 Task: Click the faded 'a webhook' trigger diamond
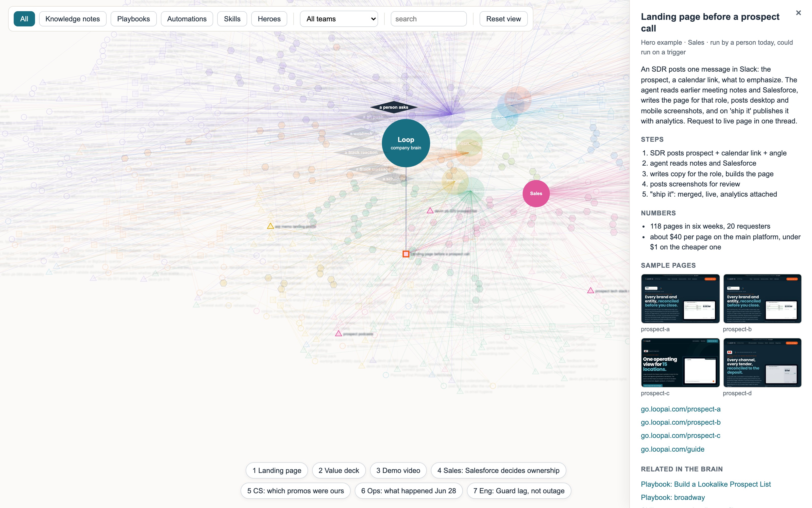[x=361, y=134]
